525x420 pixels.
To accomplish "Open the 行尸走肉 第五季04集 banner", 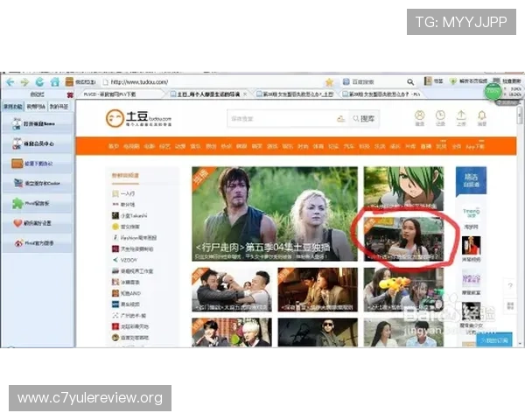I will (275, 213).
